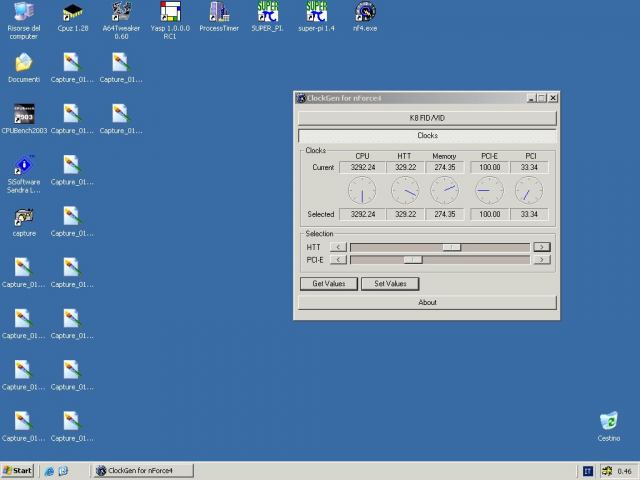Click the Set Values button

[x=390, y=284]
